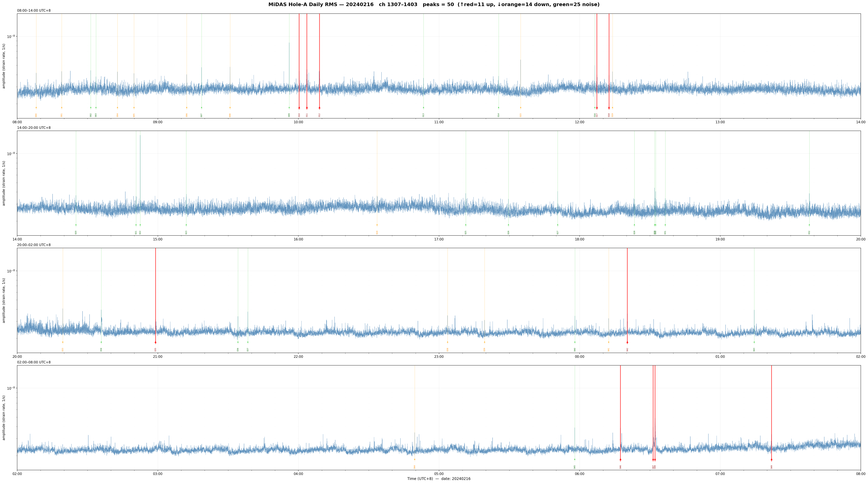Pick the orange down marker 004
868x483 pixels.
click(118, 108)
